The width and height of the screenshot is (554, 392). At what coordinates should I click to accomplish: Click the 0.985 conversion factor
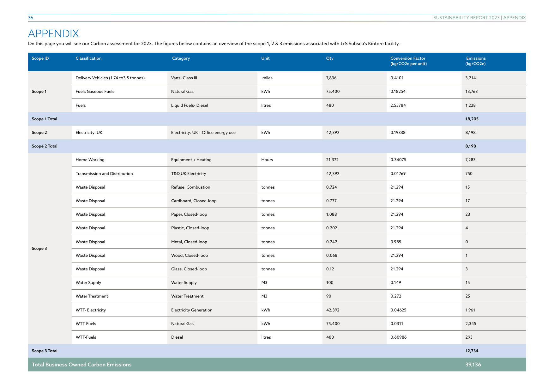coord(396,242)
